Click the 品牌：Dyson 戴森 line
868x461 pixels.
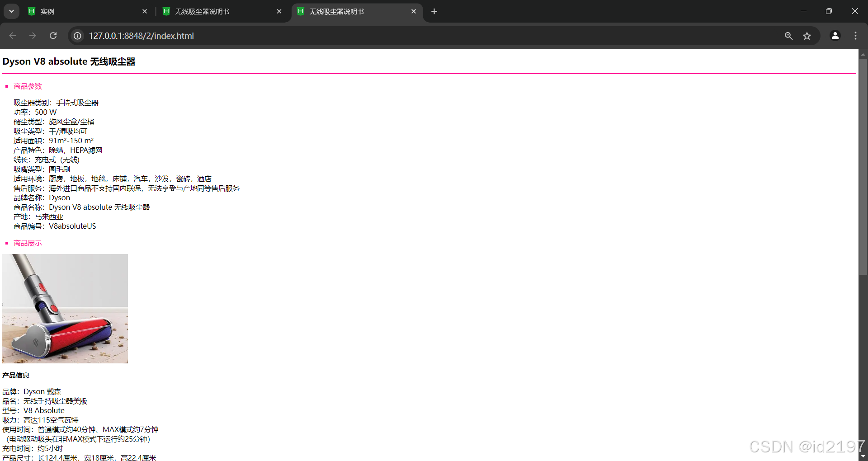coord(32,391)
